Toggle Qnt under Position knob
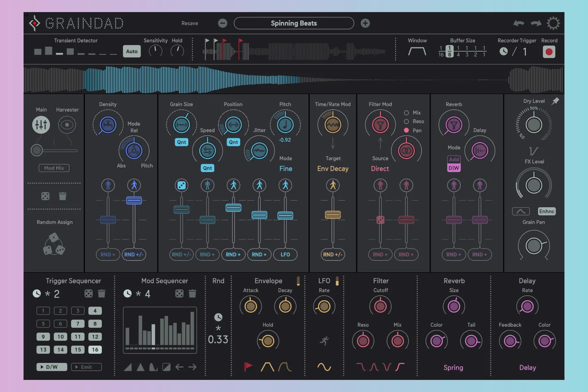This screenshot has height=392, width=588. pyautogui.click(x=234, y=142)
